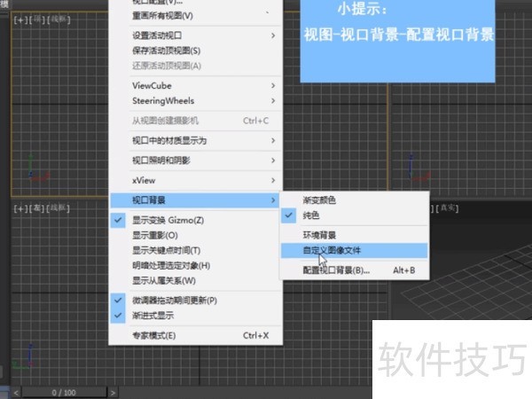Open the 线框 shading label in Top viewport

[x=58, y=18]
